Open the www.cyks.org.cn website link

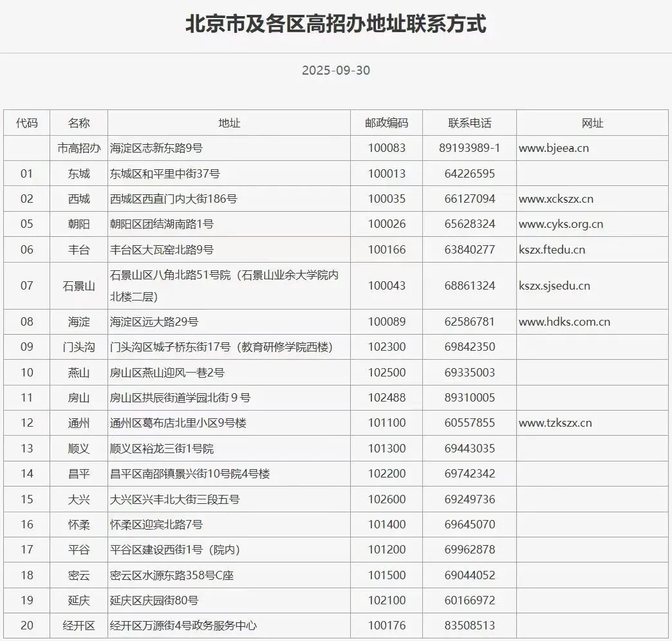561,224
